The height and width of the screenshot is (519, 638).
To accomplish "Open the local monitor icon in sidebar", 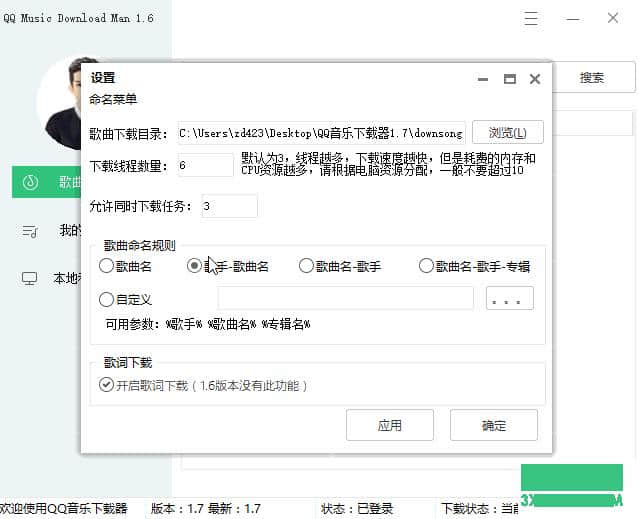I will click(29, 279).
